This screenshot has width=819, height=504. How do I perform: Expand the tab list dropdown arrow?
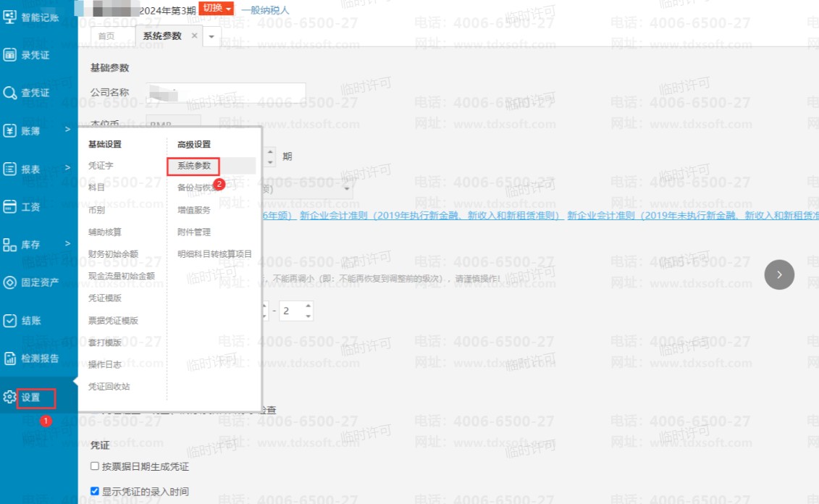pos(211,36)
